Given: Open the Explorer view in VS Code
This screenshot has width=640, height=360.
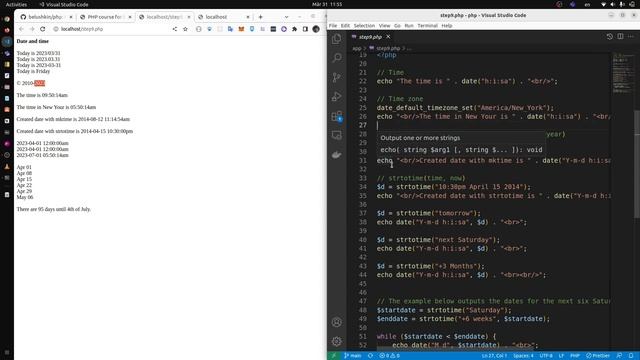Looking at the screenshot, I should pyautogui.click(x=337, y=39).
